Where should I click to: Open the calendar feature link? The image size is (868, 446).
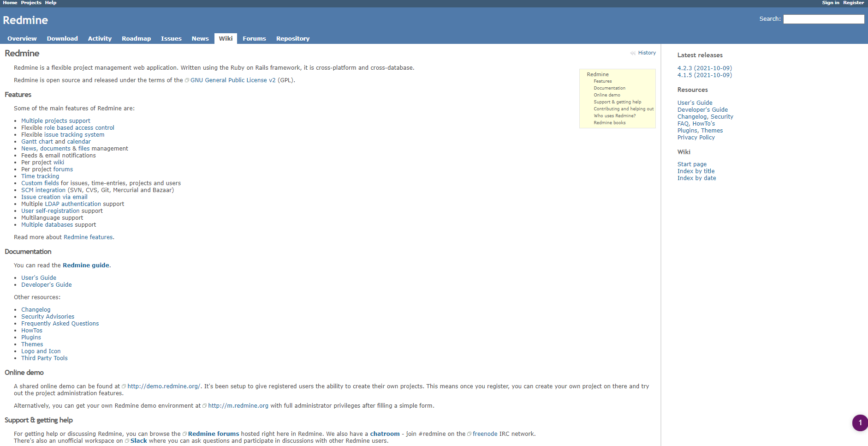[x=79, y=142]
